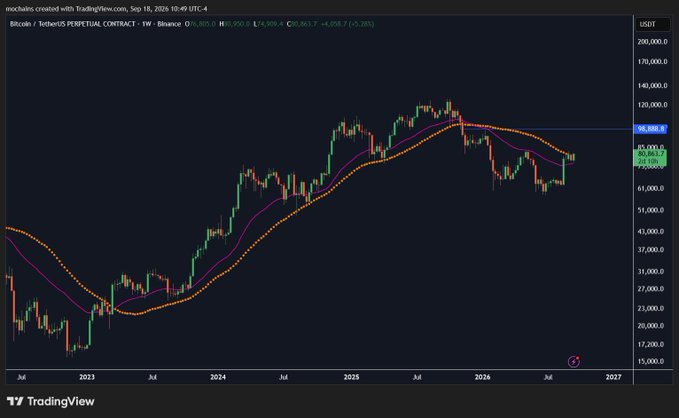Image resolution: width=679 pixels, height=418 pixels.
Task: Click the Jul label between 2026 and 2027
Action: point(548,377)
